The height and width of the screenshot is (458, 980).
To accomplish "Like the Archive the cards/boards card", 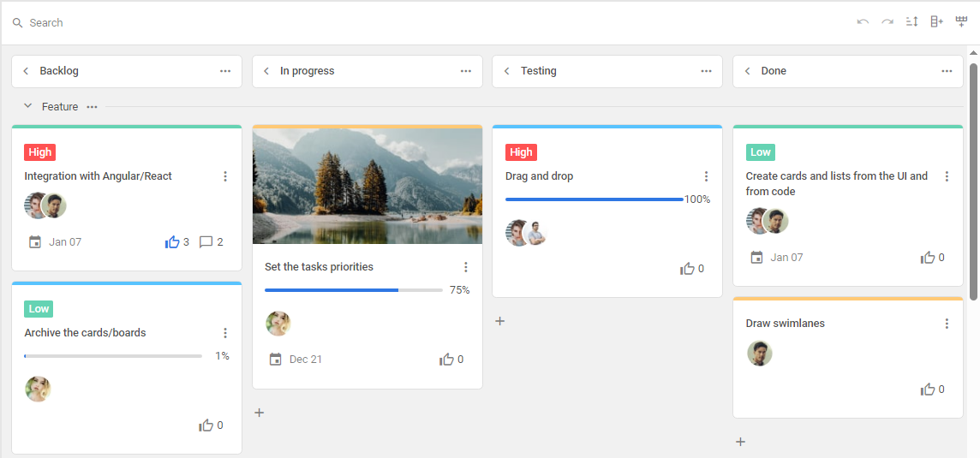I will [206, 425].
